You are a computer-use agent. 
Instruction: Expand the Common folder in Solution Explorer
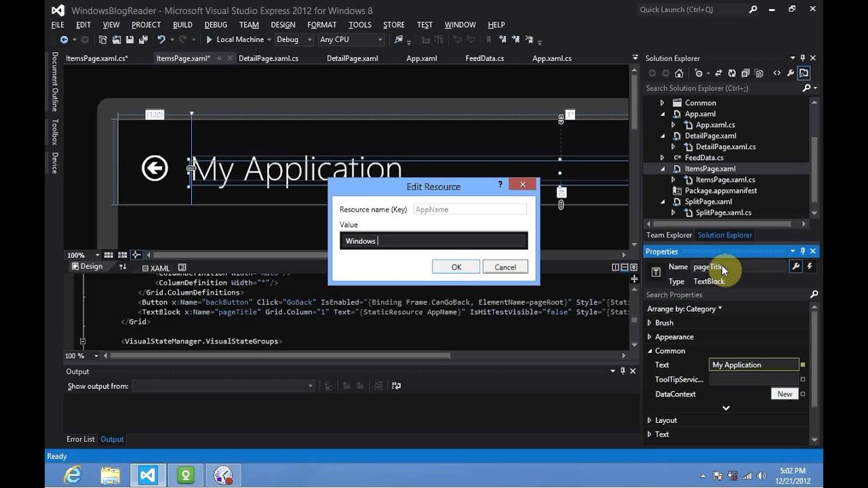click(663, 103)
